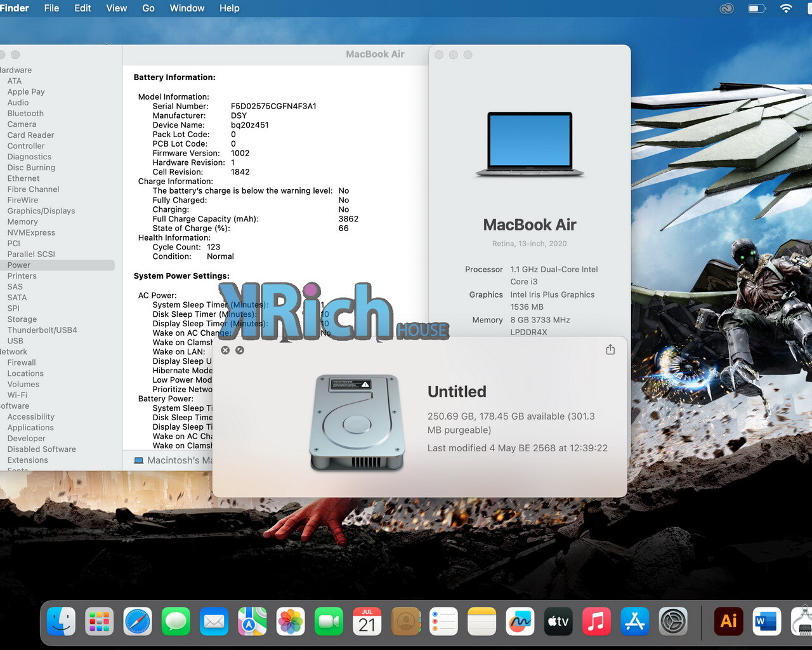Select ATA in the hardware sidebar
812x650 pixels.
pyautogui.click(x=15, y=81)
